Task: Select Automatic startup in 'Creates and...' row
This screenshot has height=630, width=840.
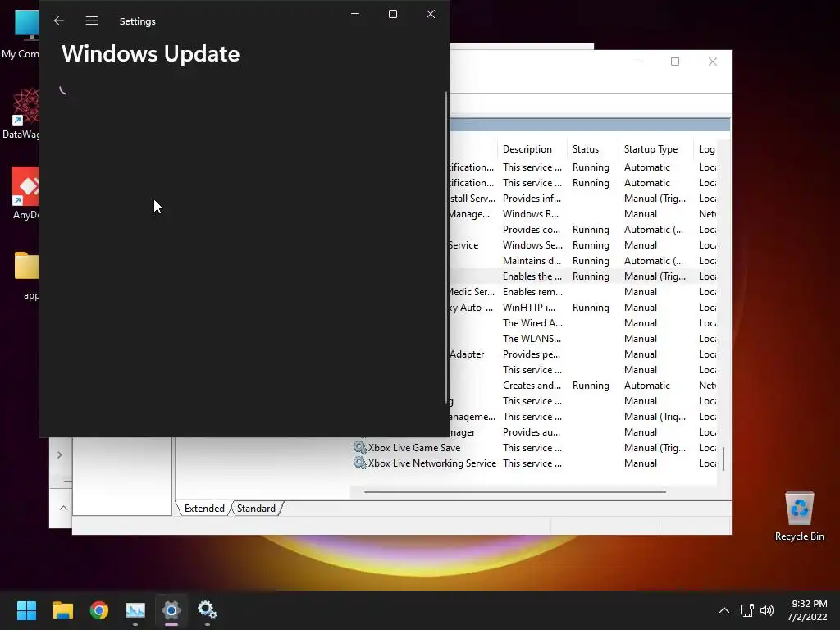Action: pos(646,386)
